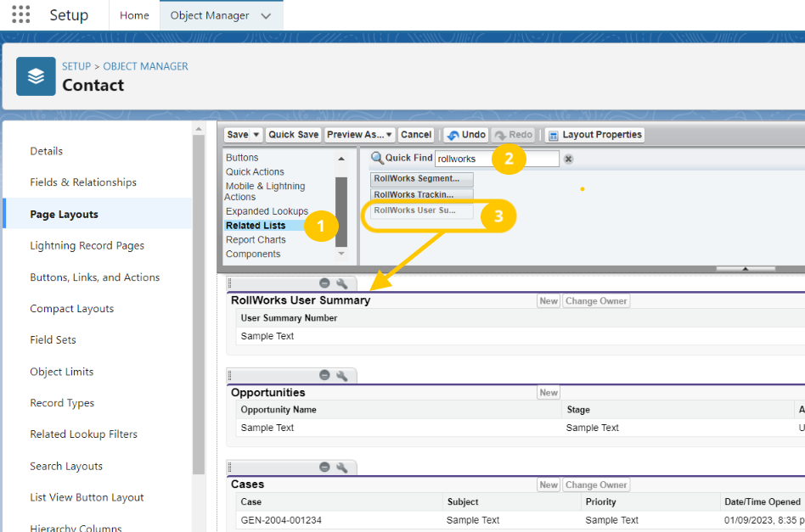Remove the Cases related list
This screenshot has width=805, height=532.
tap(324, 468)
